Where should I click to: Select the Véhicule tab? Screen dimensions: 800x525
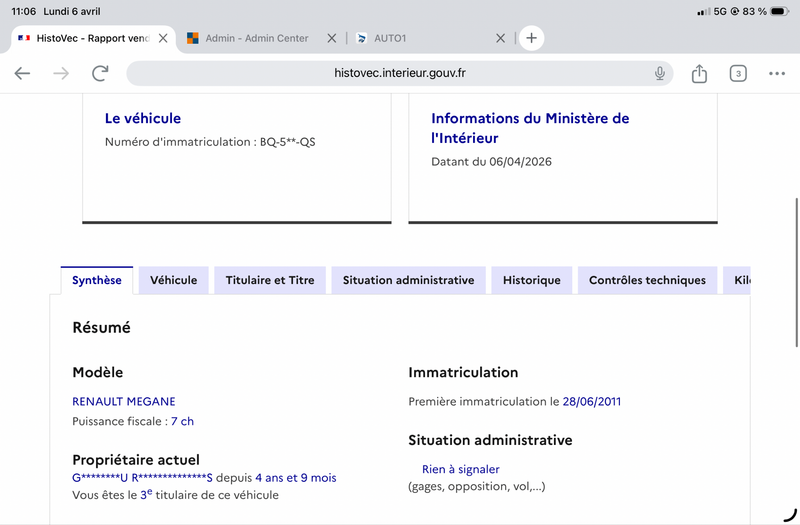pyautogui.click(x=174, y=280)
